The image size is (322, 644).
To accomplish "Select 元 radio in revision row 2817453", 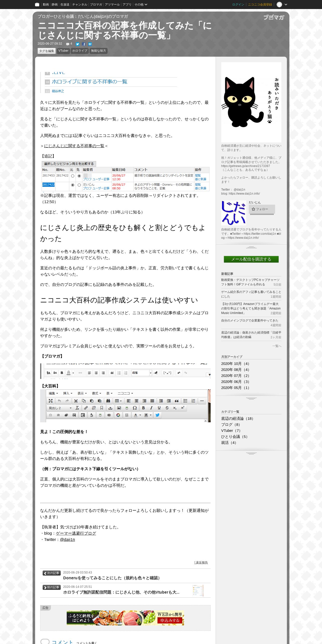I will (73, 176).
